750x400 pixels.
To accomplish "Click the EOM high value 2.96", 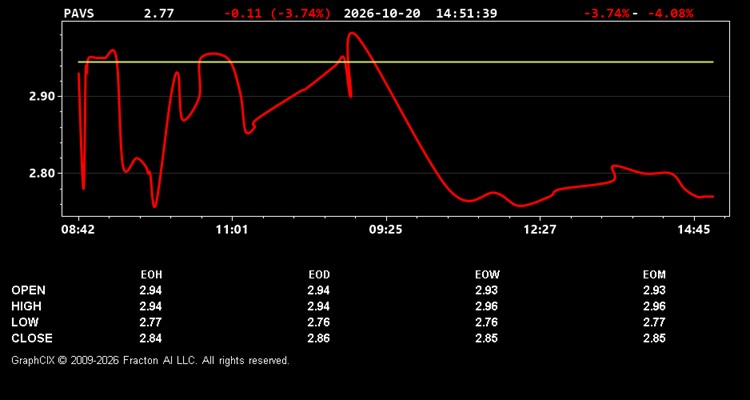I will [x=654, y=306].
